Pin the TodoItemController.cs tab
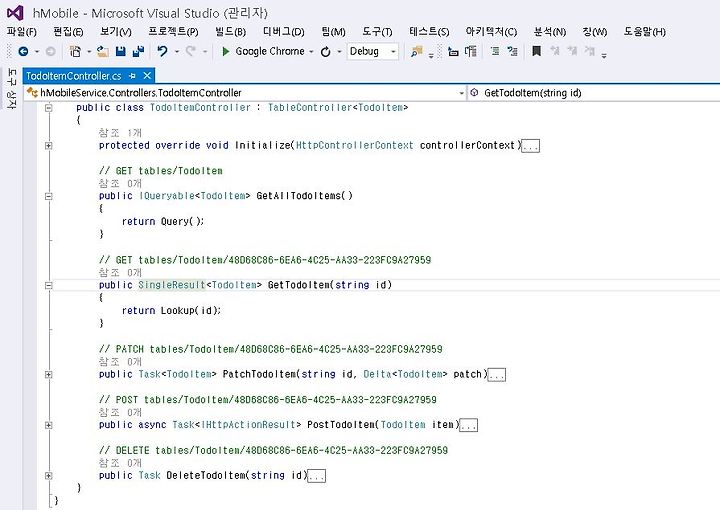The width and height of the screenshot is (720, 510). 133,76
